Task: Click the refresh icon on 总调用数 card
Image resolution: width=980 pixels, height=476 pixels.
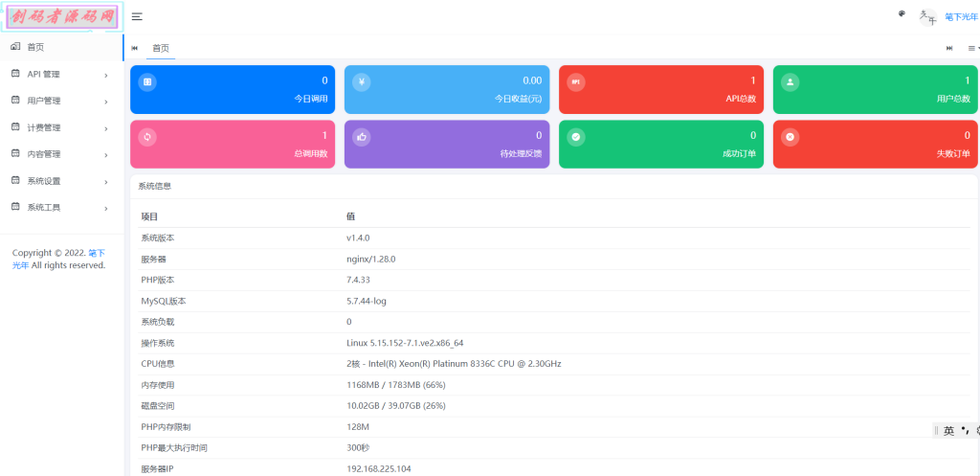Action: (x=147, y=137)
